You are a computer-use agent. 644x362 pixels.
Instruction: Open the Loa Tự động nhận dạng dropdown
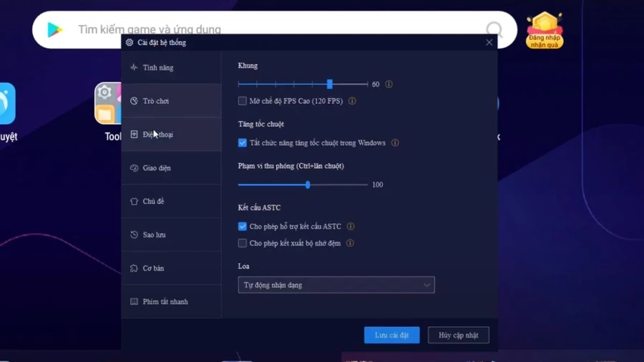[336, 285]
